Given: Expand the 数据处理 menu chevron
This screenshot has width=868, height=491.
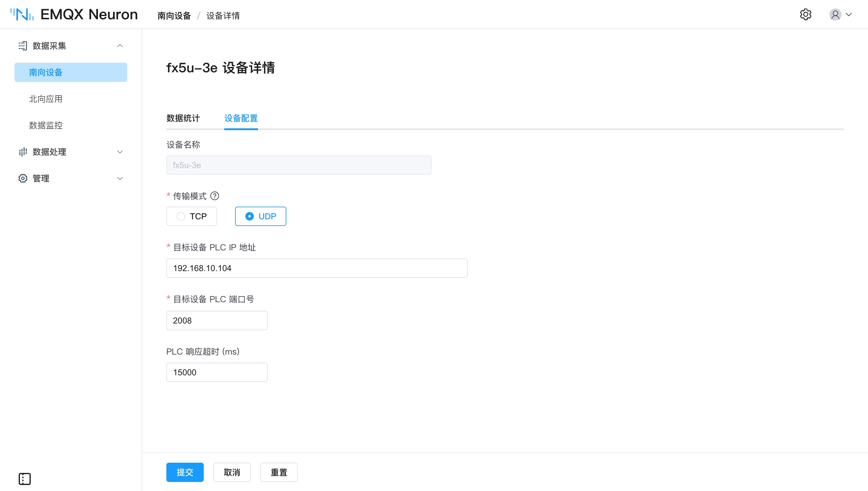Looking at the screenshot, I should pyautogui.click(x=120, y=152).
